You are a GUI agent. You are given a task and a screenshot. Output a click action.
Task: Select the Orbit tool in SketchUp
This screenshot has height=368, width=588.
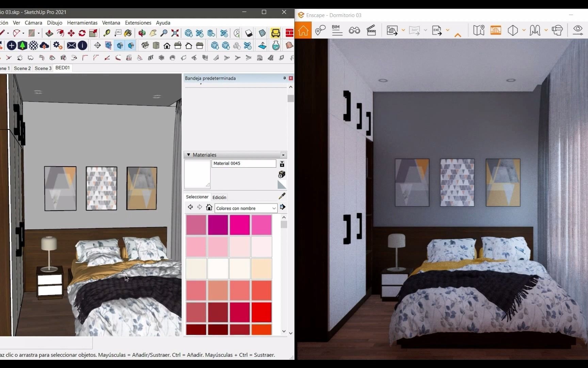tap(142, 33)
